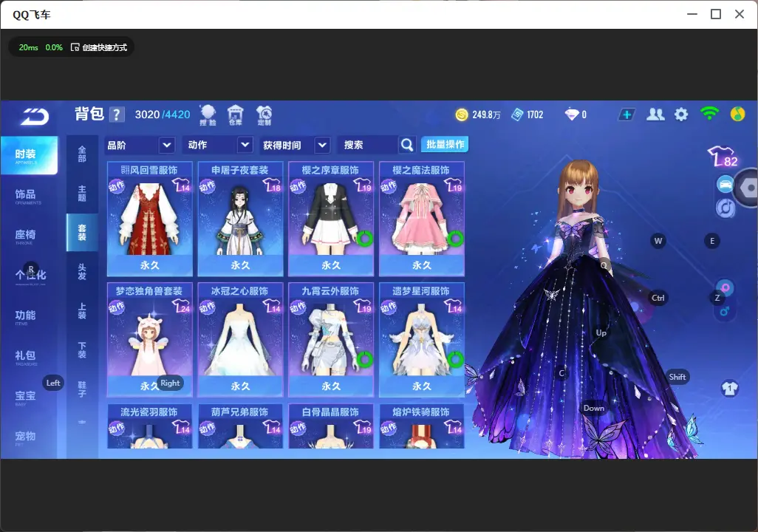
Task: Click the 创建快捷方式 shortcut icon
Action: (75, 47)
